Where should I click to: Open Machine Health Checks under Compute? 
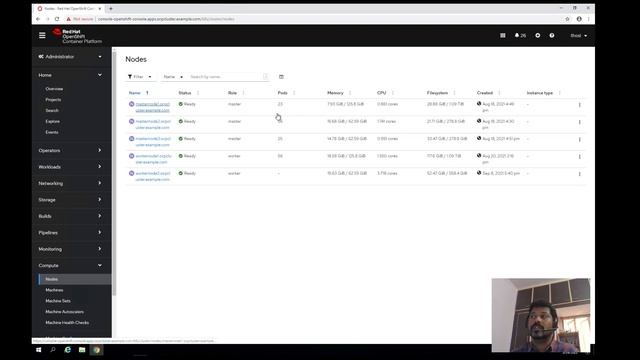pyautogui.click(x=67, y=322)
